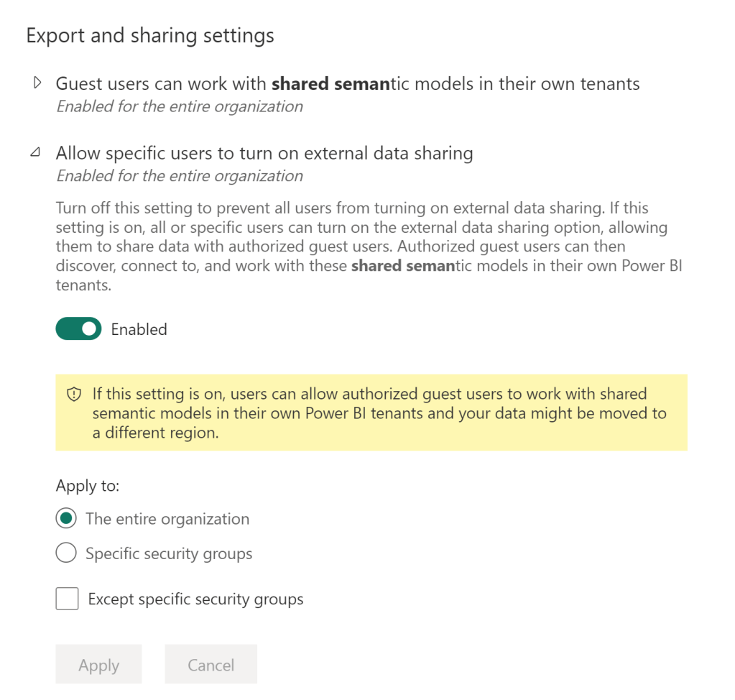The height and width of the screenshot is (700, 735).
Task: Click the status text under Guest users setting
Action: (x=180, y=107)
